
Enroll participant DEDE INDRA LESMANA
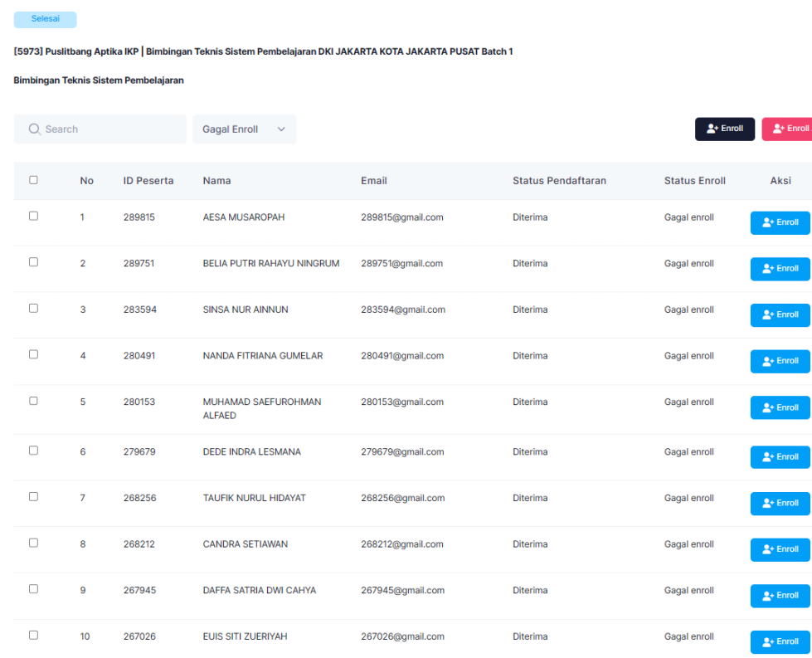coord(780,457)
